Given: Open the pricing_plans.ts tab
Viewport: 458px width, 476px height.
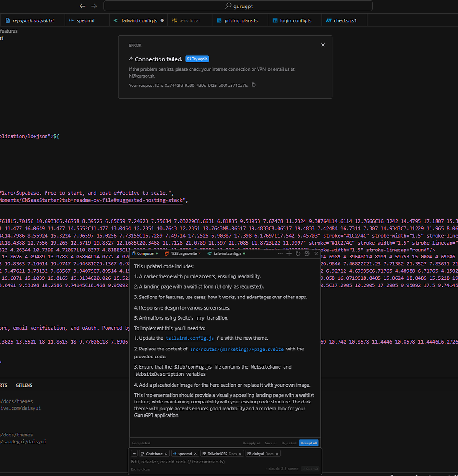Looking at the screenshot, I should (x=239, y=20).
